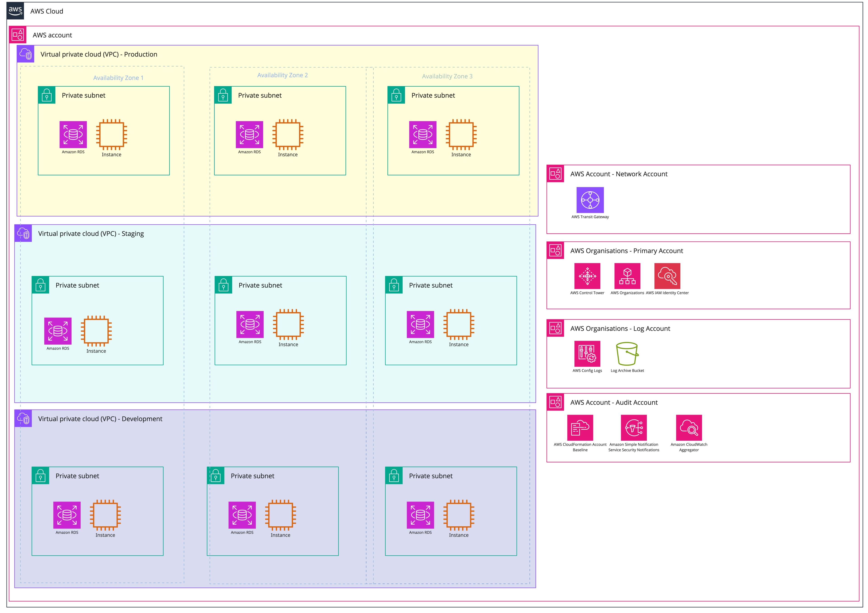Click lock icon of Production Zone 2 subnet

(x=223, y=95)
